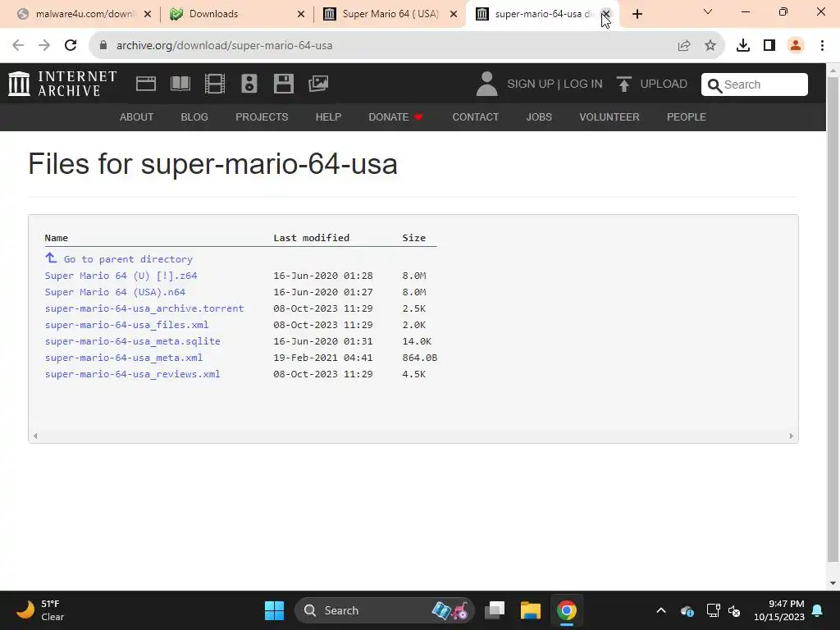Show hidden system tray icons
This screenshot has height=630, width=840.
click(661, 610)
